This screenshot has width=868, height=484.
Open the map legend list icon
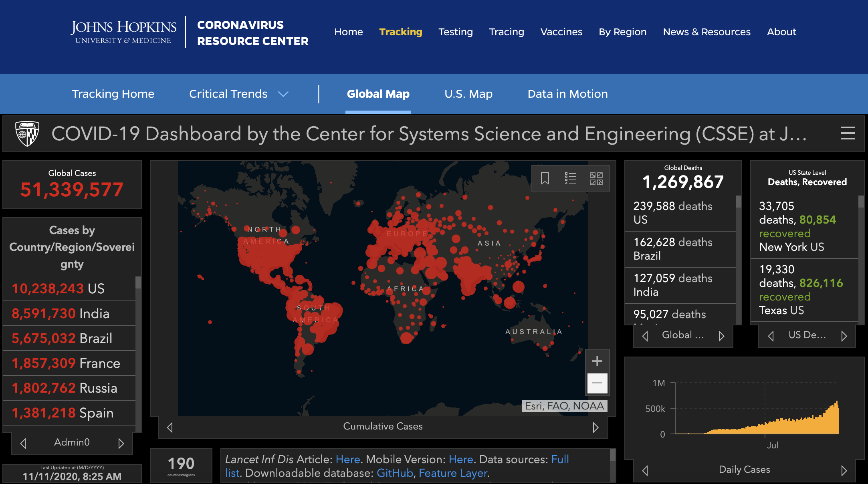click(x=570, y=178)
